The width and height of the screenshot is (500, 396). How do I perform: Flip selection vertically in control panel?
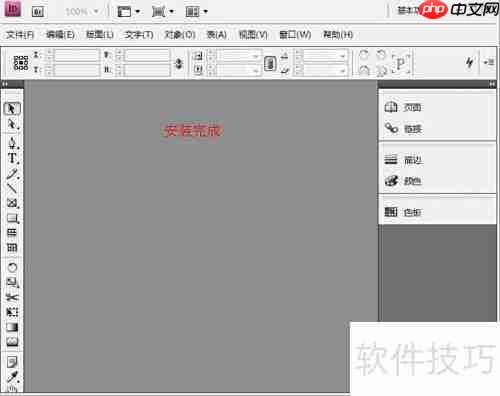pyautogui.click(x=381, y=71)
